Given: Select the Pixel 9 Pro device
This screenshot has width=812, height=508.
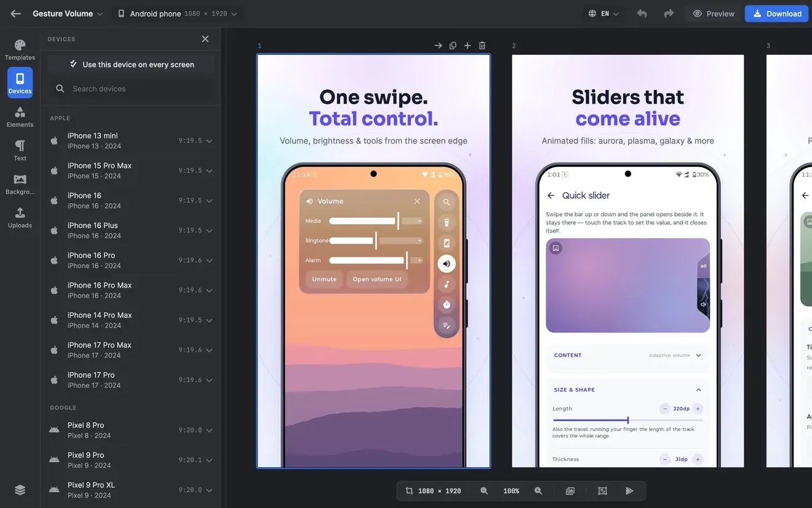Looking at the screenshot, I should pos(130,460).
